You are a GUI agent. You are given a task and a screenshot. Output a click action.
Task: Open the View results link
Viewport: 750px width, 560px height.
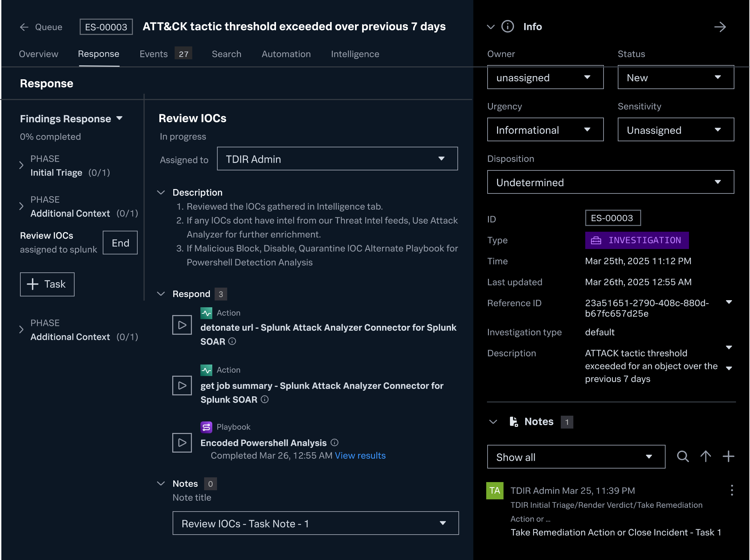point(360,455)
